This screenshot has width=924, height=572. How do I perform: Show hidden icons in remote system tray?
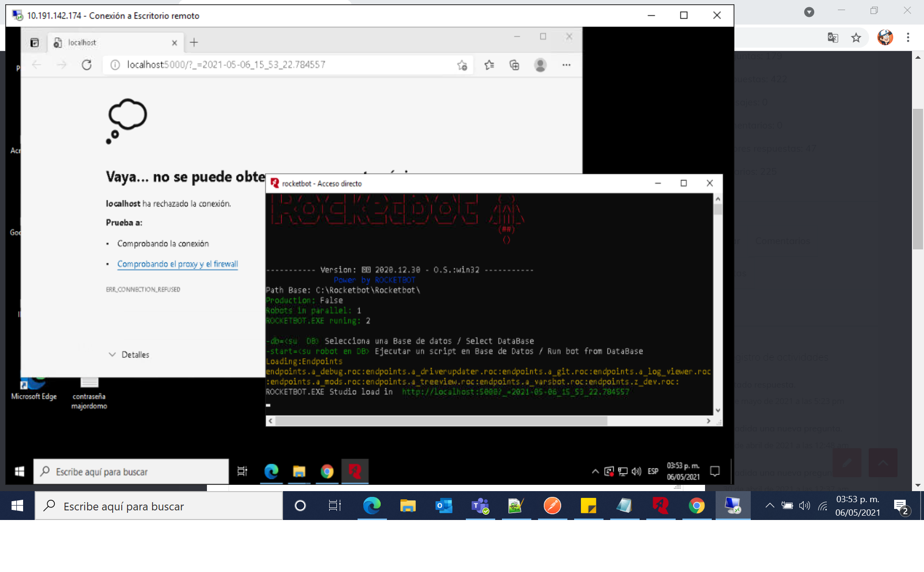(595, 471)
